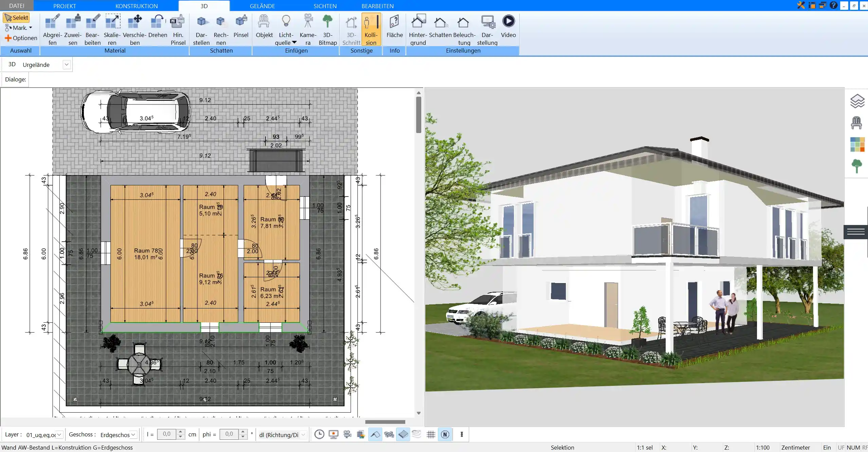Toggle the floor slab display button
The image size is (868, 452).
pos(403,434)
